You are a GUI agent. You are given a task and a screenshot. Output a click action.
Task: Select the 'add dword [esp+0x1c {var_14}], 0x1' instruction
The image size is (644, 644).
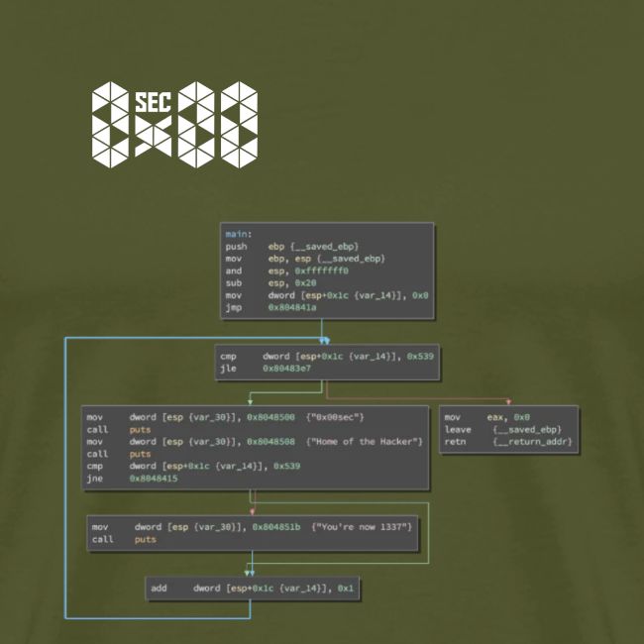coord(252,589)
